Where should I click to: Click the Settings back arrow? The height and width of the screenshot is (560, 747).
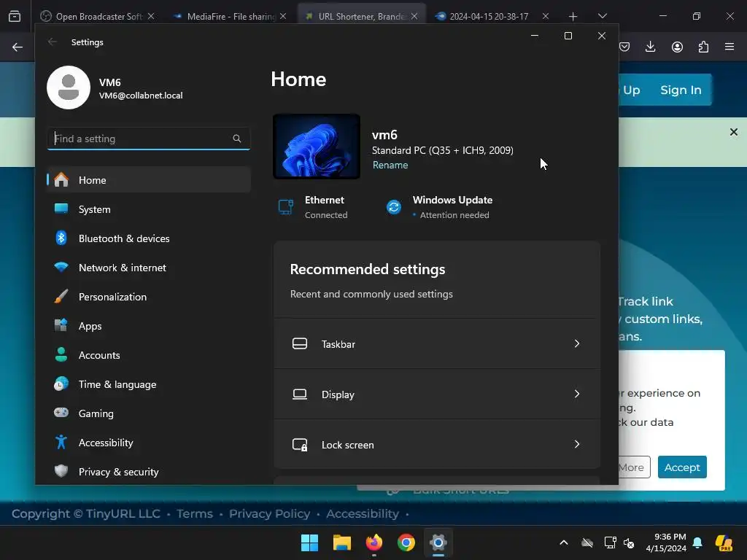click(53, 42)
